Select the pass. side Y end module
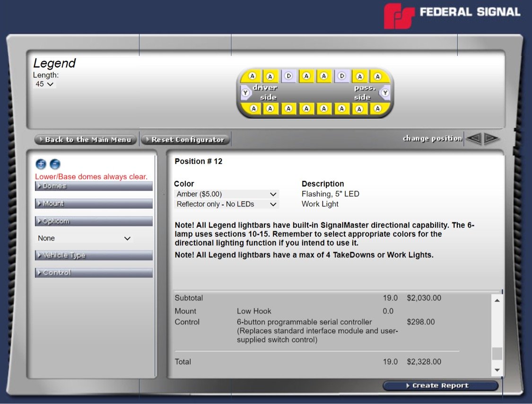This screenshot has height=404, width=532. [385, 93]
